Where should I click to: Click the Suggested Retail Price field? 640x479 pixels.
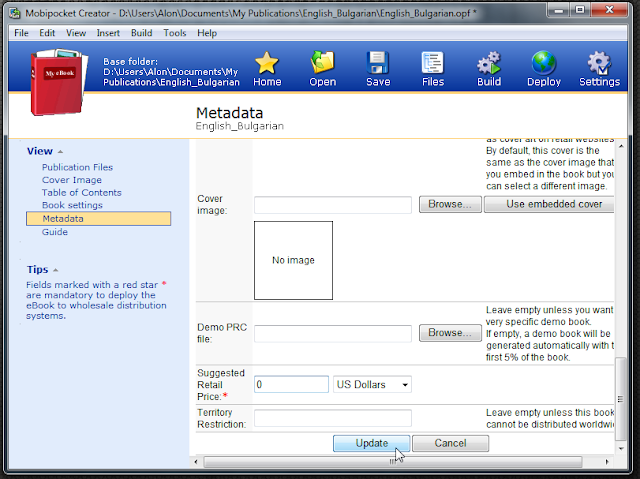point(291,384)
